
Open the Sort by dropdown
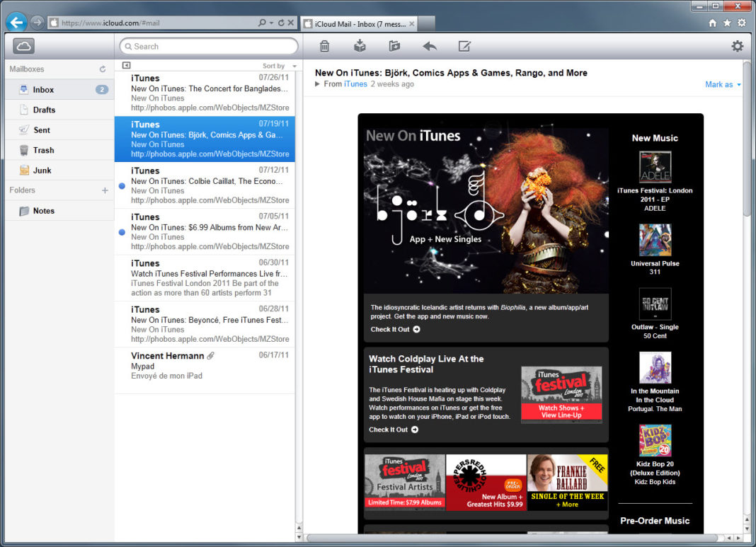pos(279,66)
